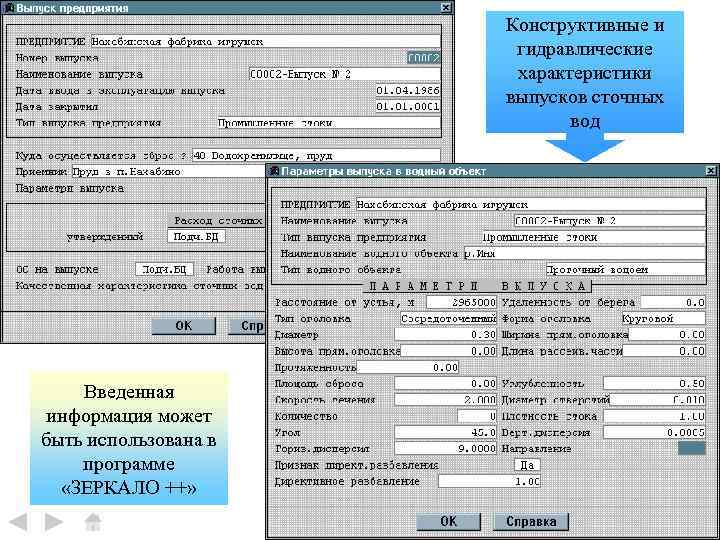Toggle Признак директ.разбавления Да field
Screen dimensions: 720x540
click(528, 465)
